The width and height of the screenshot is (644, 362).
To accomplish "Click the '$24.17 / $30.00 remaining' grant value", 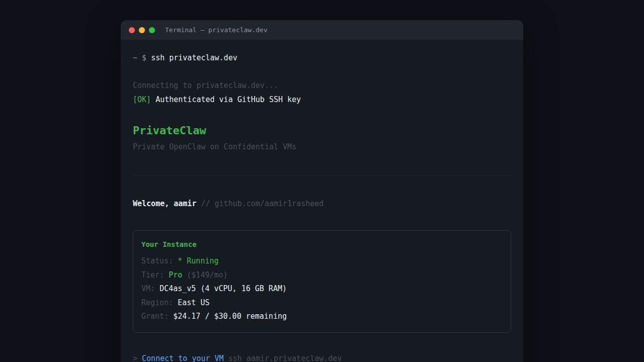I will 230,316.
